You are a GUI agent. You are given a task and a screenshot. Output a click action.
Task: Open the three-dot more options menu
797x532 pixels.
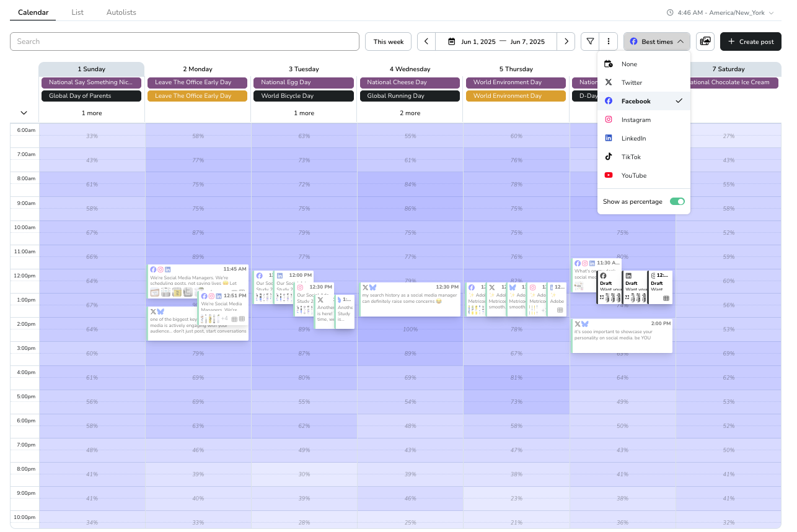[x=609, y=41]
